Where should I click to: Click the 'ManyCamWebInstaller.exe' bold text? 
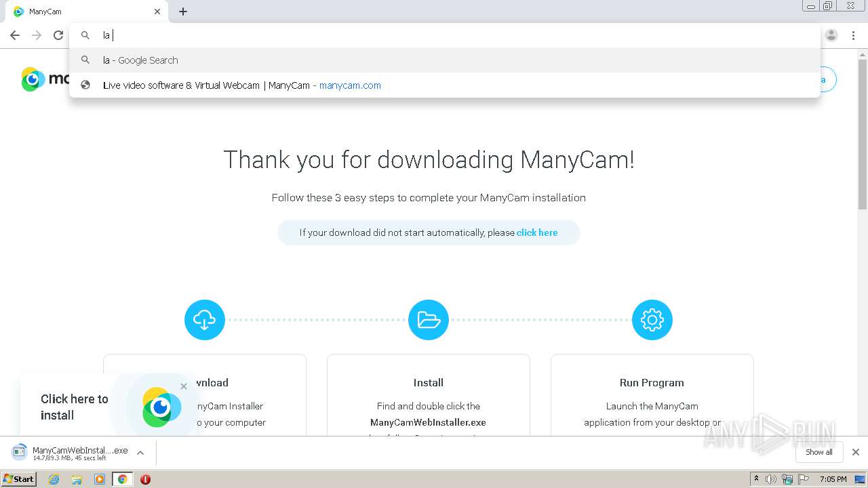(x=429, y=422)
